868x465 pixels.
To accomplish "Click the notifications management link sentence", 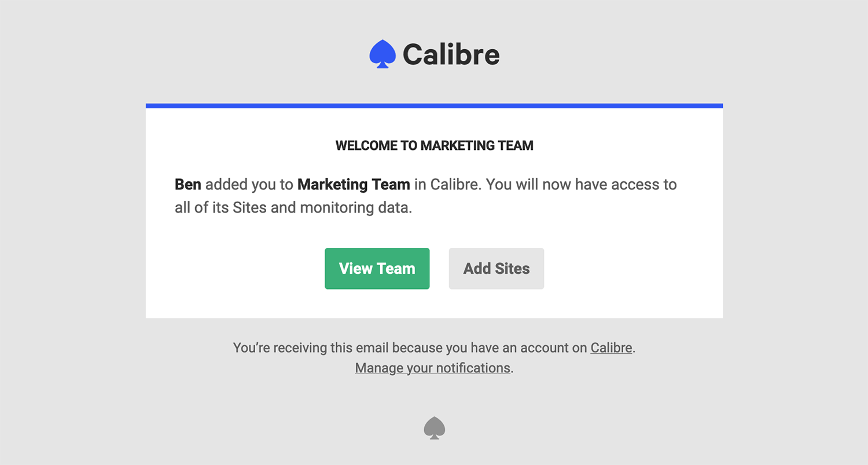I will point(432,367).
